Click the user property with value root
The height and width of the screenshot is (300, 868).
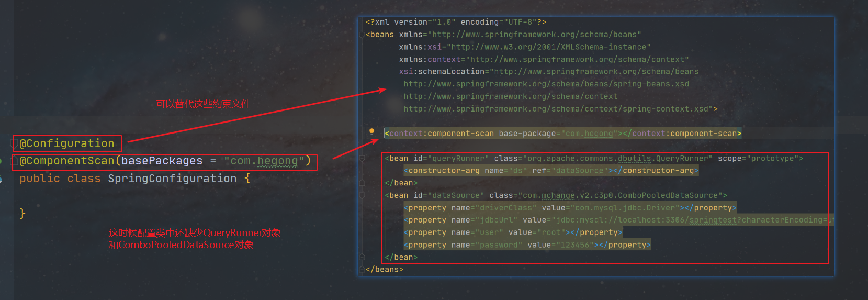(513, 232)
